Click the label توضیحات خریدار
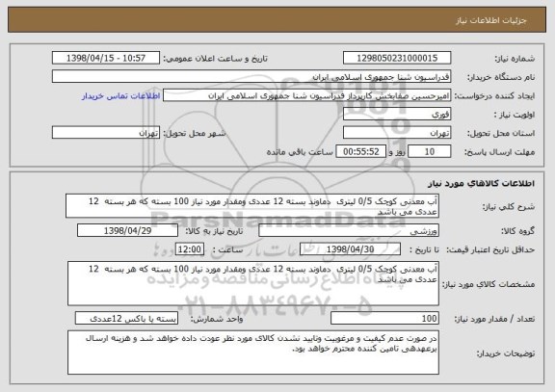Screen dimensions: 555x392 (506, 353)
